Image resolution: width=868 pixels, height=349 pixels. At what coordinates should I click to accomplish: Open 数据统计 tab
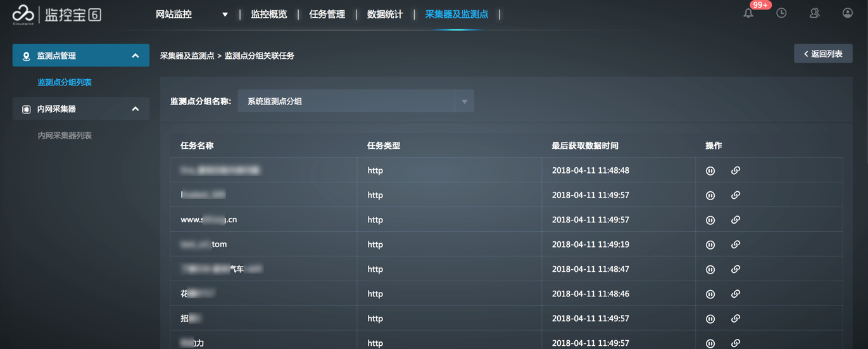(x=385, y=14)
